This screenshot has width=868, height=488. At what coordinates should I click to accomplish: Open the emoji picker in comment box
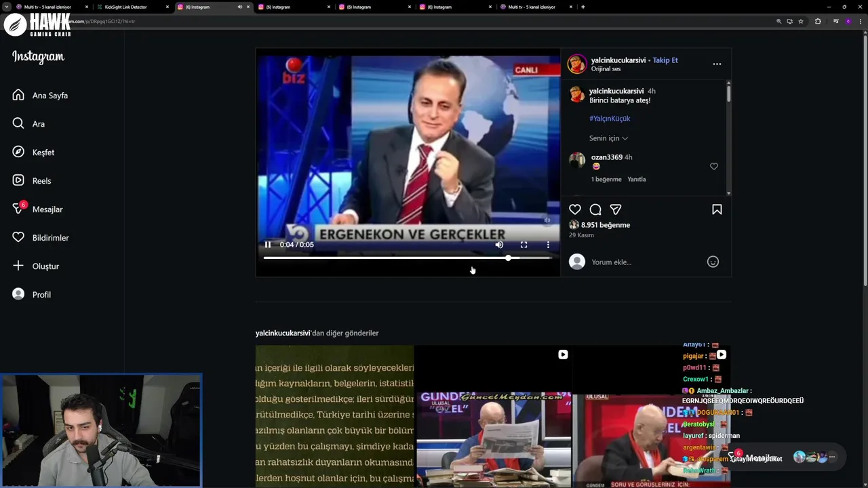point(713,262)
